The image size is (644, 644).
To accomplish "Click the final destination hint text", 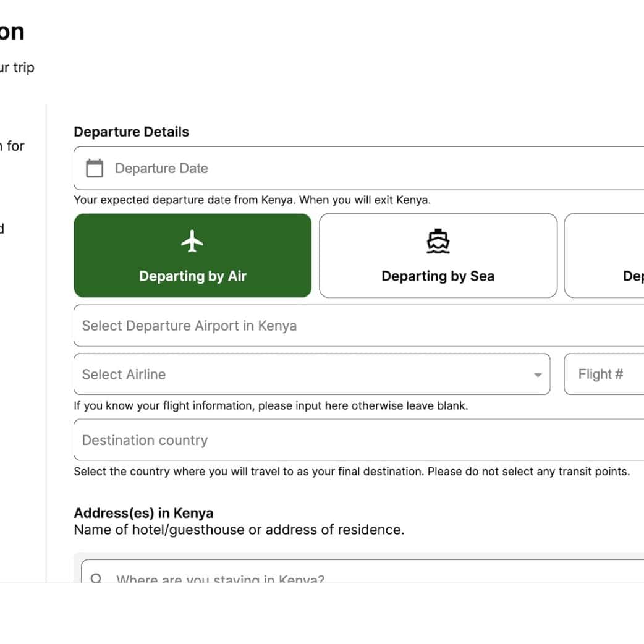I will [351, 472].
